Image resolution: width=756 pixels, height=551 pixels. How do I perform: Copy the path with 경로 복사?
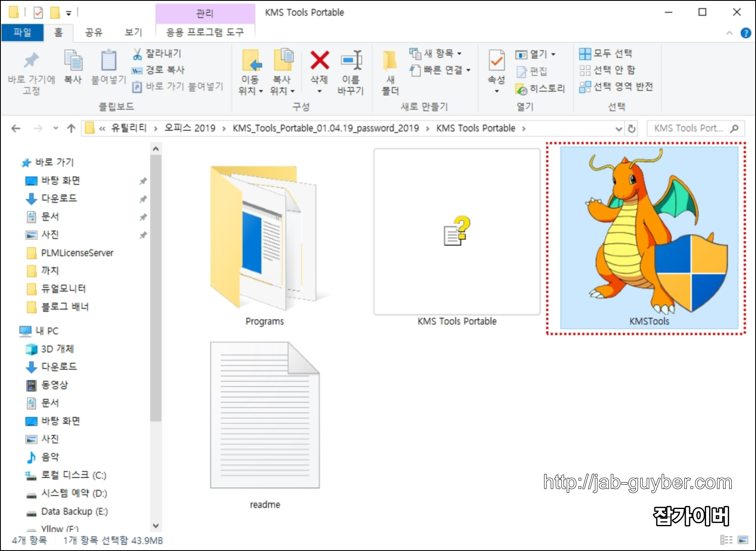pyautogui.click(x=158, y=70)
